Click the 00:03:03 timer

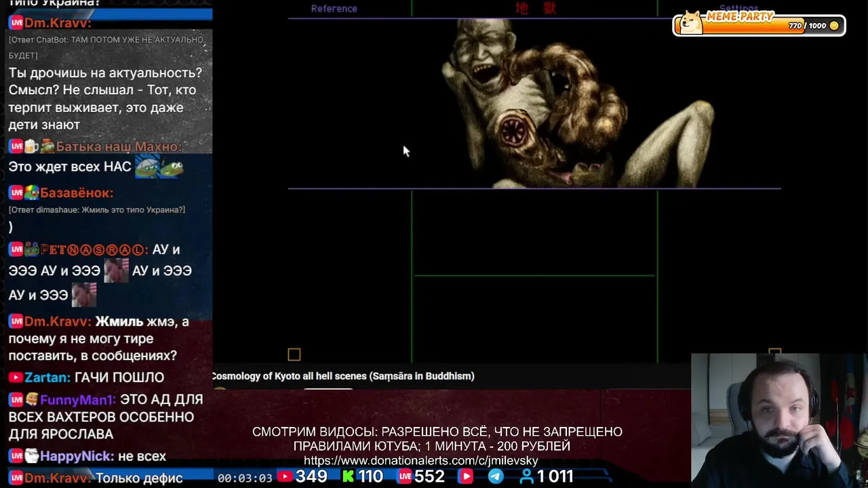[x=245, y=478]
